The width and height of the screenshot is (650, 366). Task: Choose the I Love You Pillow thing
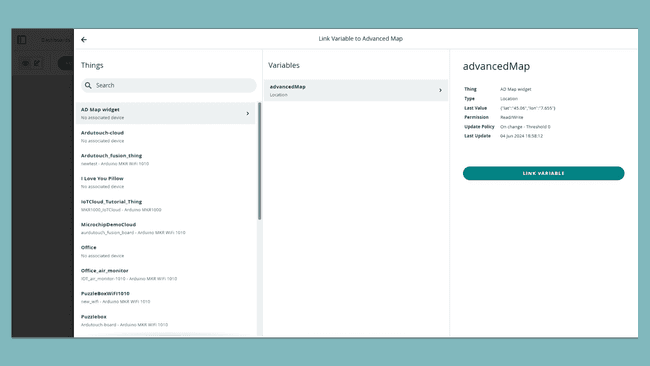click(x=166, y=182)
